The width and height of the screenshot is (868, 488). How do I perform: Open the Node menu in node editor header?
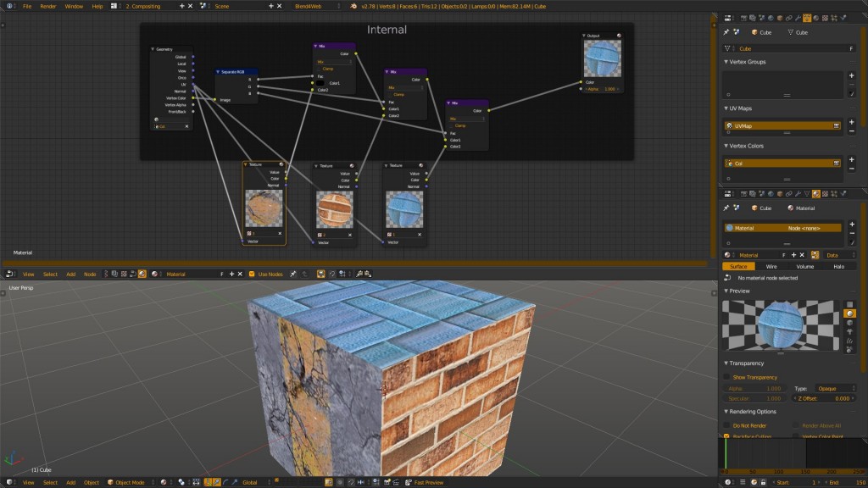[92, 274]
